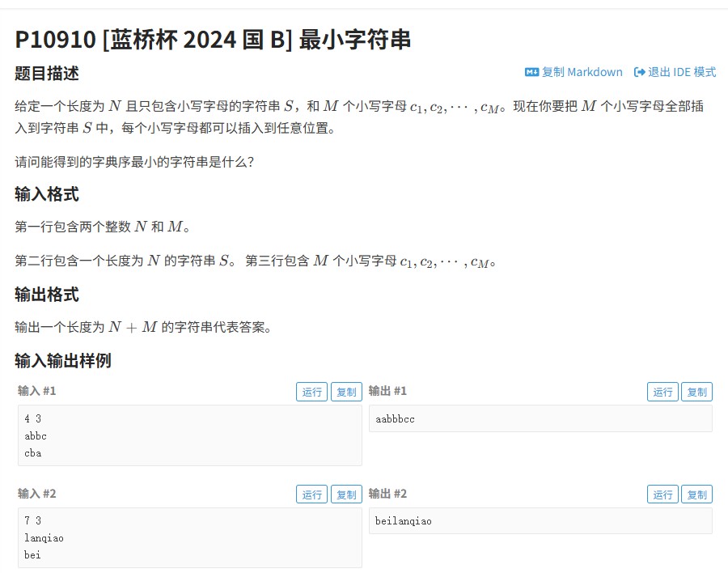This screenshot has height=573, width=728.
Task: Click the 输入 #2 label
Action: [37, 494]
